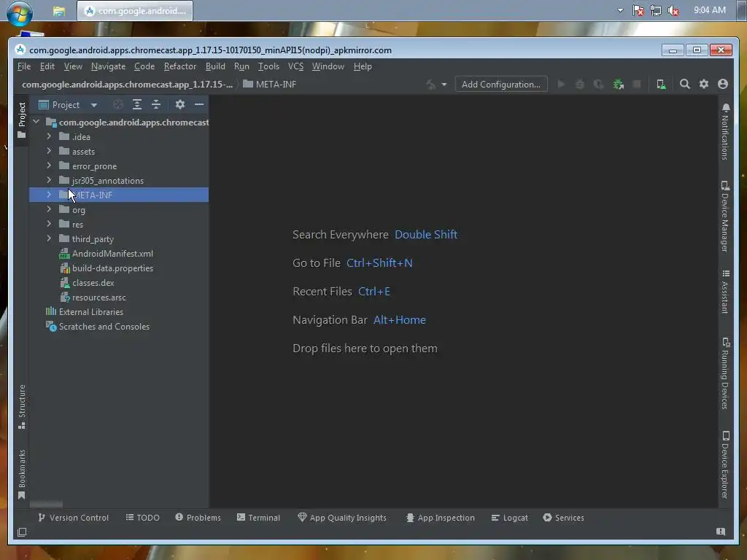Open the account avatar icon

click(723, 85)
